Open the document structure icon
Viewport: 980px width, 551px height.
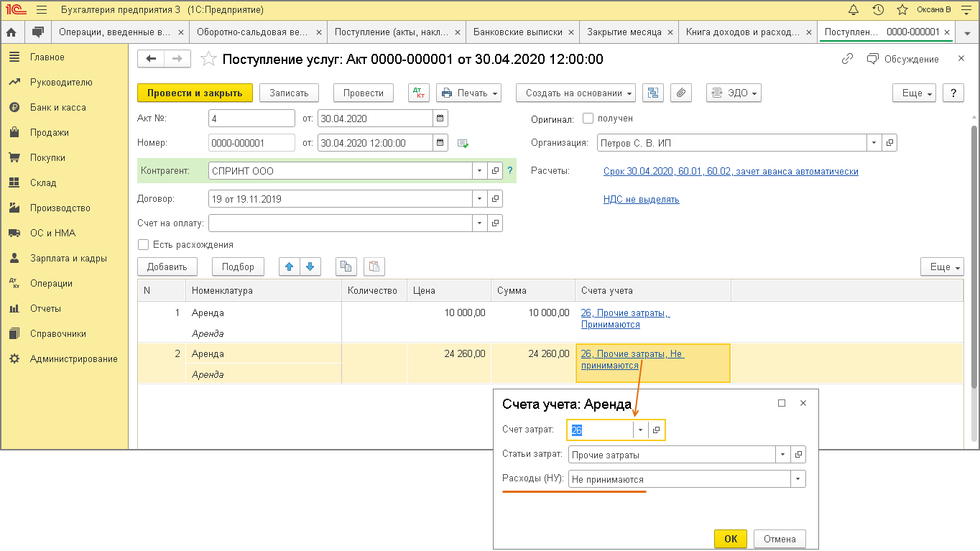653,93
